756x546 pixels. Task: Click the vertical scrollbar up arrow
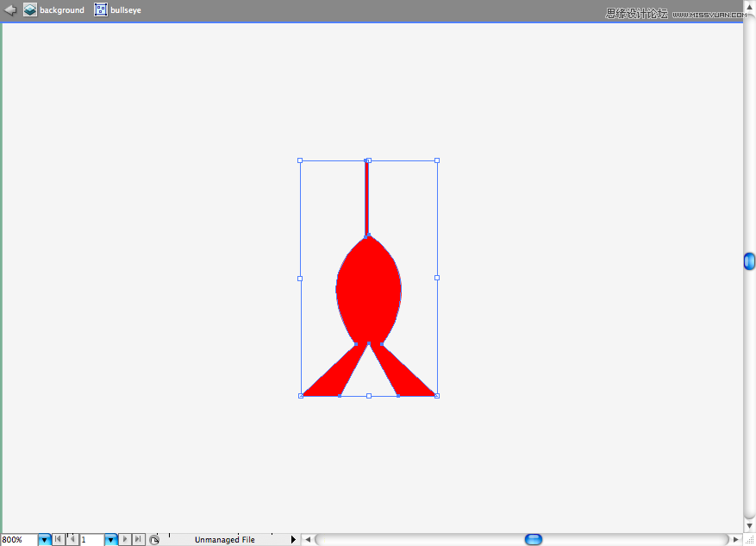point(750,7)
